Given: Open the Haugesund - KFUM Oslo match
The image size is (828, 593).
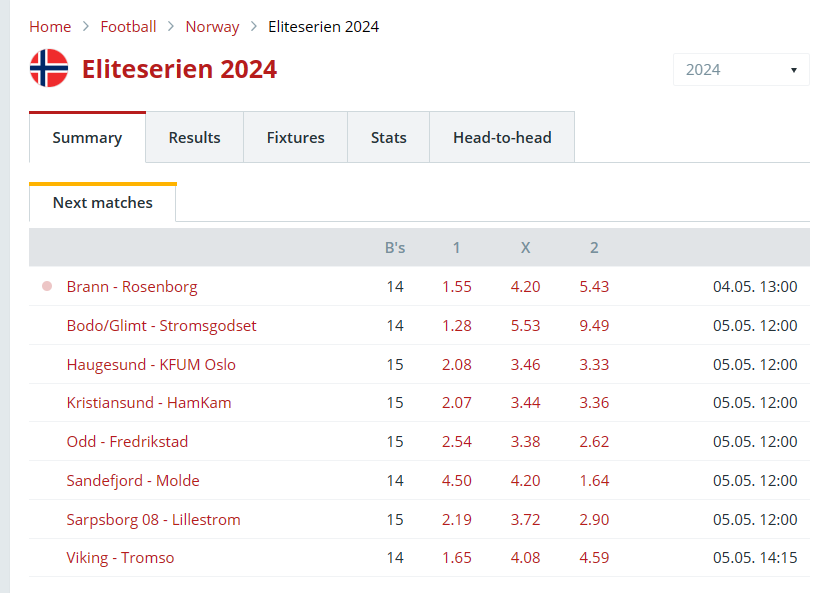Looking at the screenshot, I should pos(151,364).
